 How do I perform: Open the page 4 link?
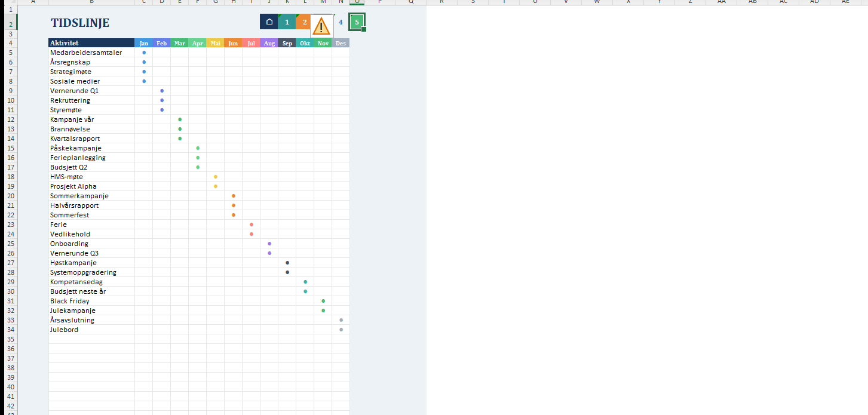[x=341, y=22]
